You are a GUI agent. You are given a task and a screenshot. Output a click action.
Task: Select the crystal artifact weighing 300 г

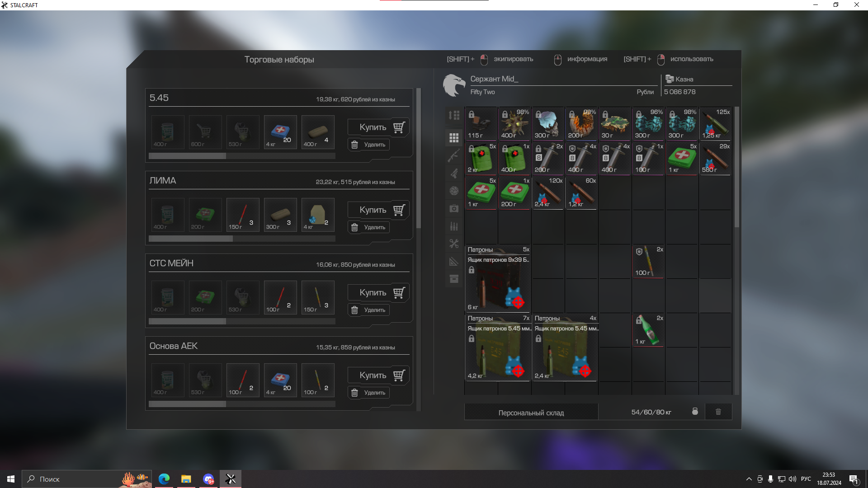[x=548, y=123]
